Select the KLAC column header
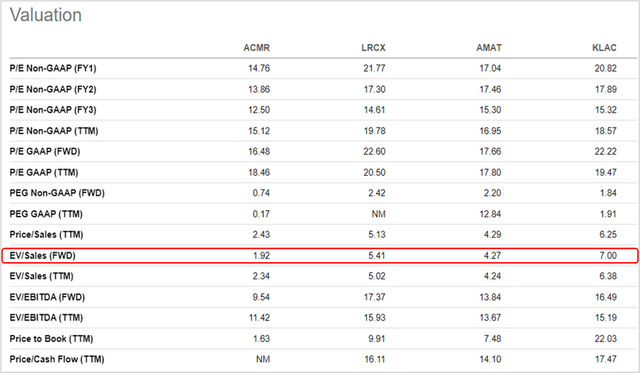The width and height of the screenshot is (640, 373). (x=604, y=48)
